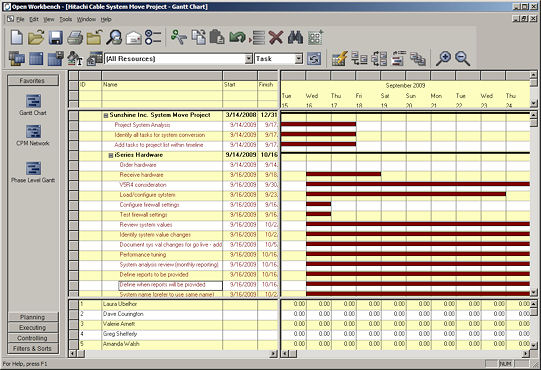This screenshot has width=541, height=370.
Task: Click the Copy icon
Action: (198, 38)
